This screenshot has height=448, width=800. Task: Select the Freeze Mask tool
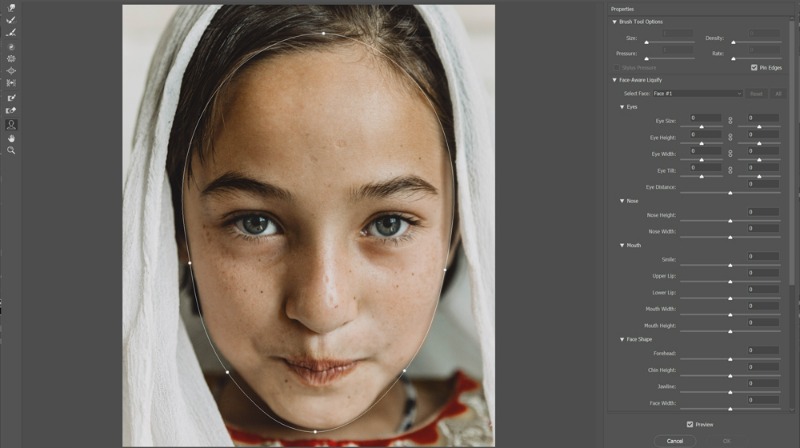tap(11, 98)
